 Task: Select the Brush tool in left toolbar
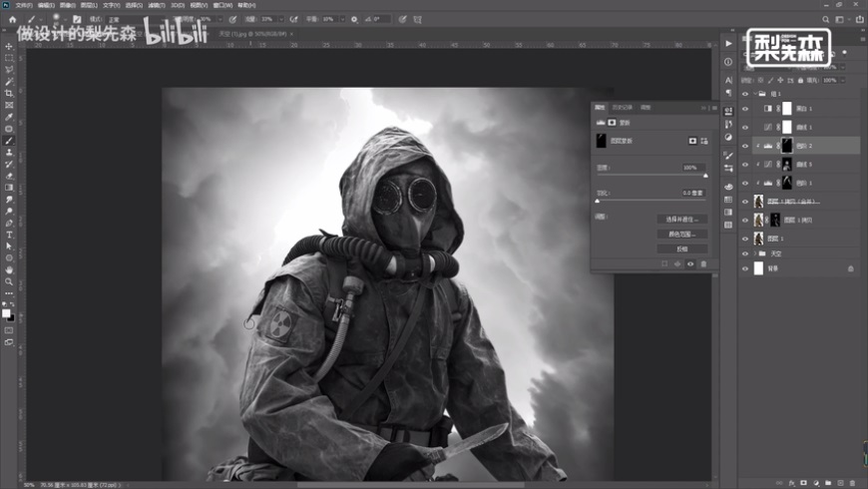[9, 141]
